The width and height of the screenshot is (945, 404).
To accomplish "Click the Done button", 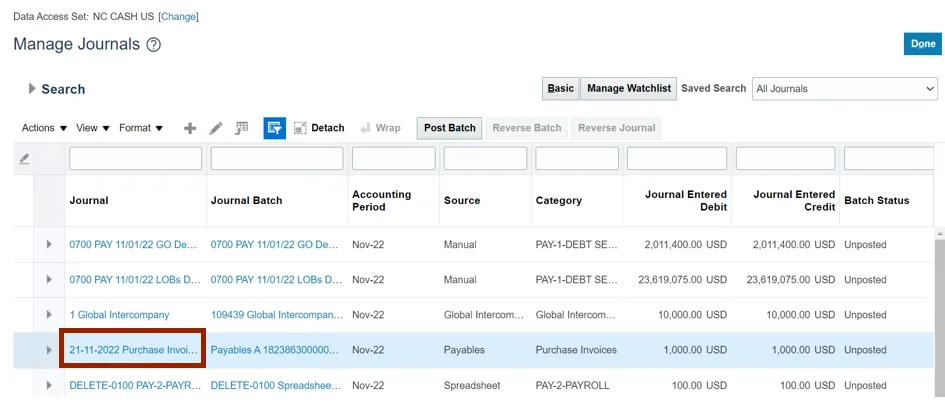I will pos(920,44).
